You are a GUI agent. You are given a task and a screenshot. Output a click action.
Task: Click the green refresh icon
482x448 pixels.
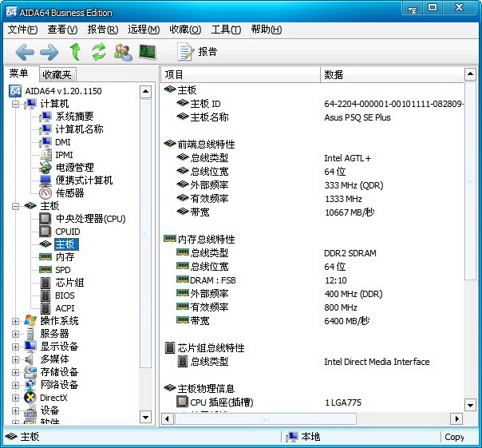(x=98, y=53)
